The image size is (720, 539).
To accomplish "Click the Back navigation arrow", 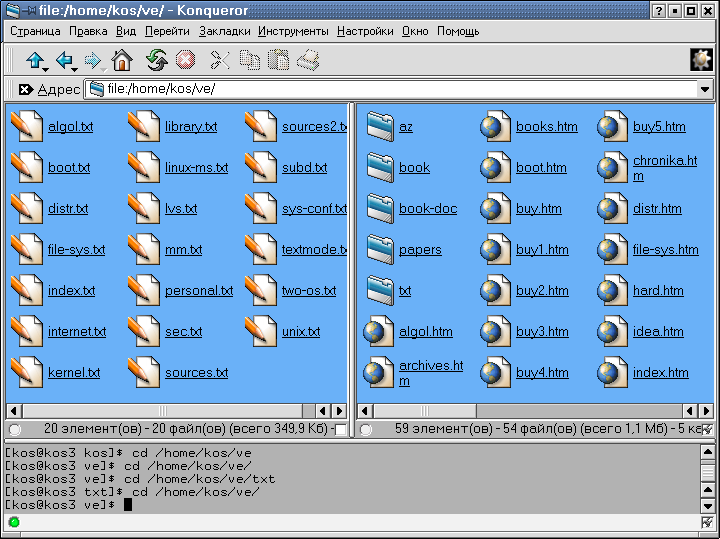I will click(x=64, y=61).
